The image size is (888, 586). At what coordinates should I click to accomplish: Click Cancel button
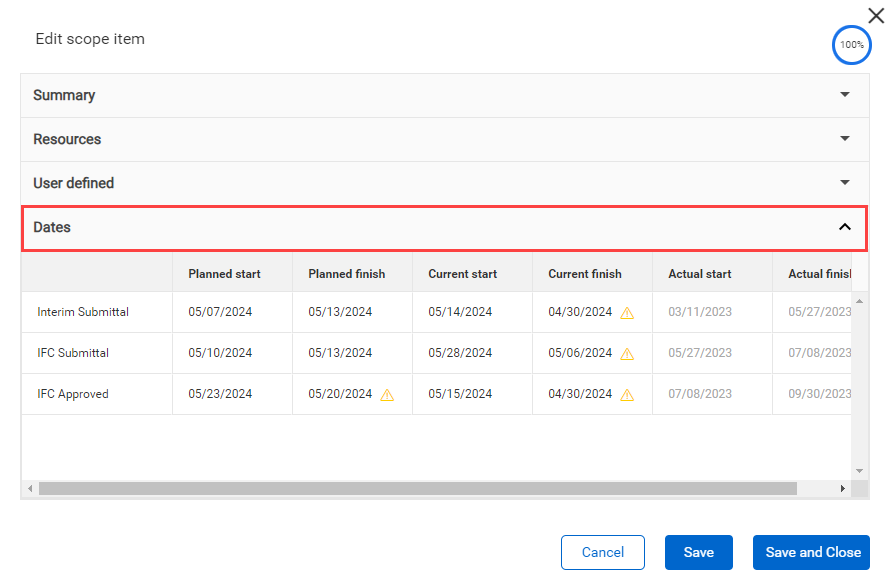[x=603, y=552]
